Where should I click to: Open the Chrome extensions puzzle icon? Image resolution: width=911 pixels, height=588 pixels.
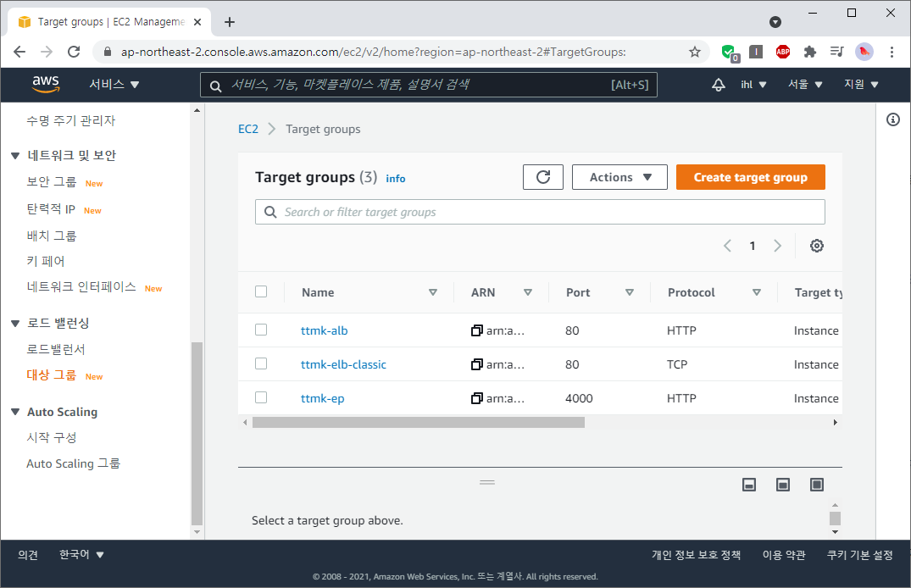pyautogui.click(x=810, y=52)
